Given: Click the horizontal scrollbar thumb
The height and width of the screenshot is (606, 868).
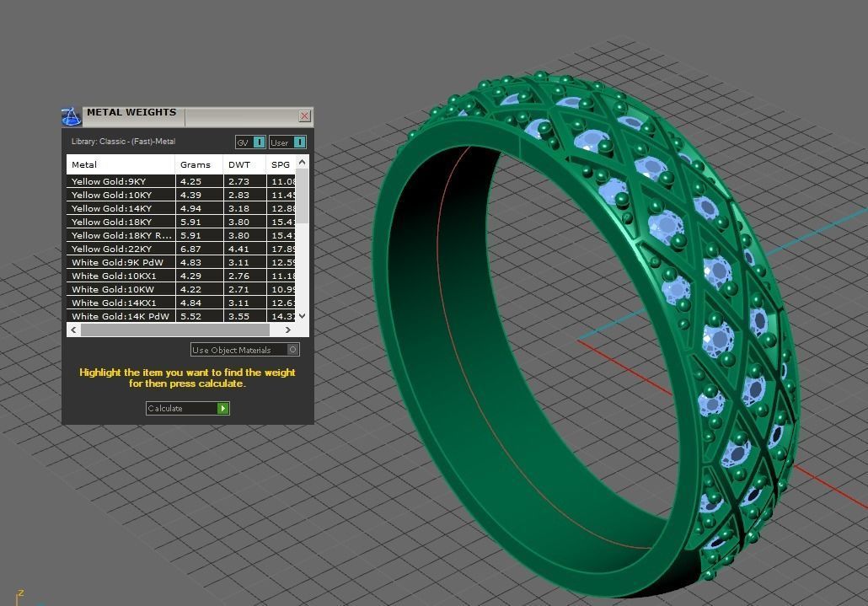Looking at the screenshot, I should pos(175,330).
